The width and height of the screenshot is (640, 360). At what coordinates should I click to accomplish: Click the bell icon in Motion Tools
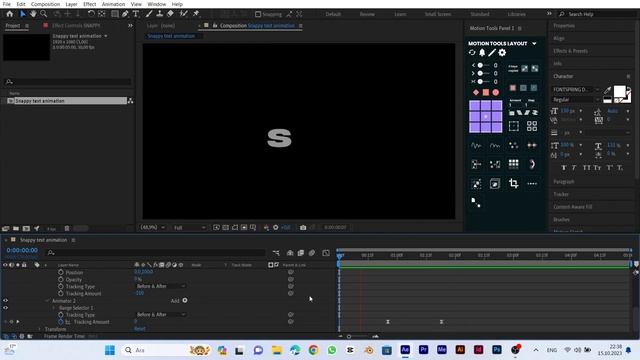coord(482,53)
